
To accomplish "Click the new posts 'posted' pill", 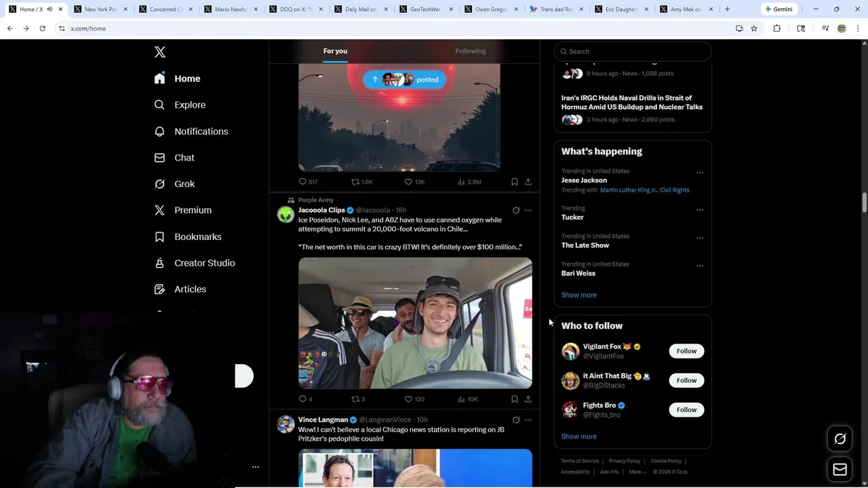I will tap(405, 79).
